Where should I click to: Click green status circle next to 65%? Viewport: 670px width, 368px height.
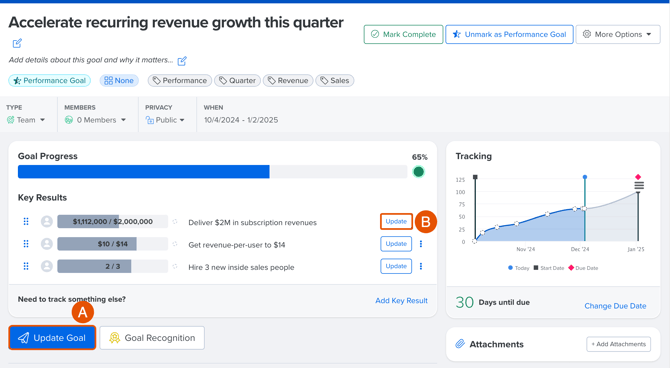click(418, 172)
